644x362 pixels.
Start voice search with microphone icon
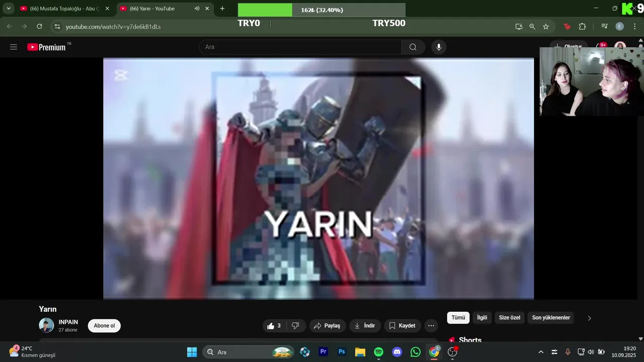439,47
